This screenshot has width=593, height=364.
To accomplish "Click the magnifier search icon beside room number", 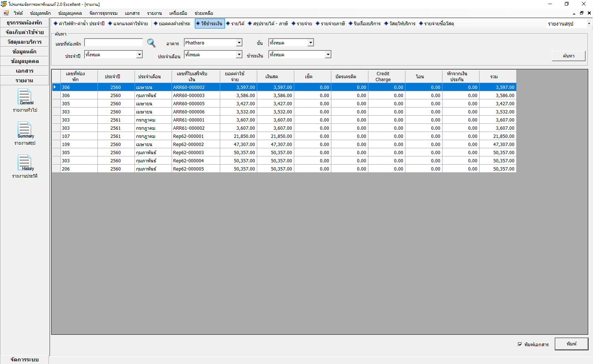I will [151, 43].
